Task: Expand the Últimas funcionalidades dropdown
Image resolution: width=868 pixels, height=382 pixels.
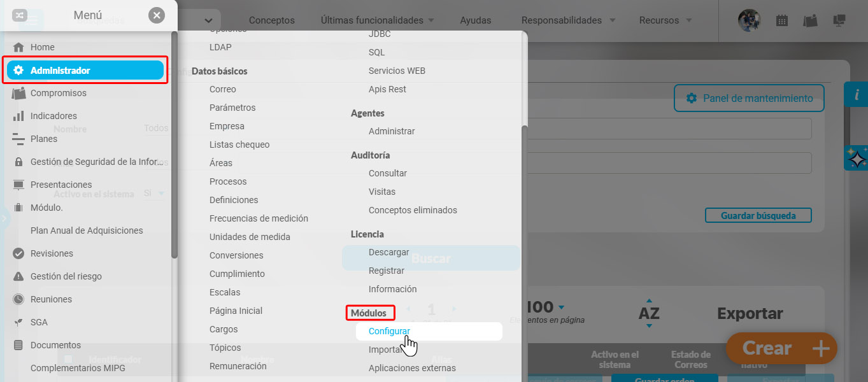Action: (378, 20)
